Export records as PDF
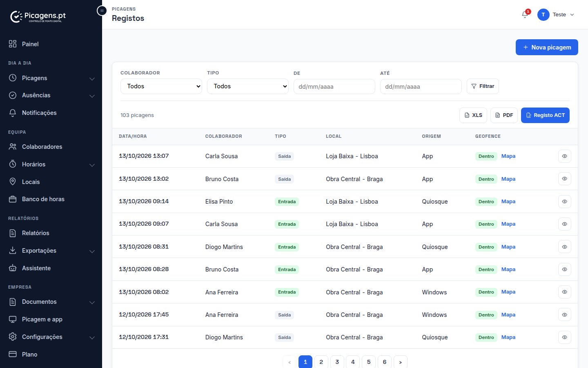 504,115
